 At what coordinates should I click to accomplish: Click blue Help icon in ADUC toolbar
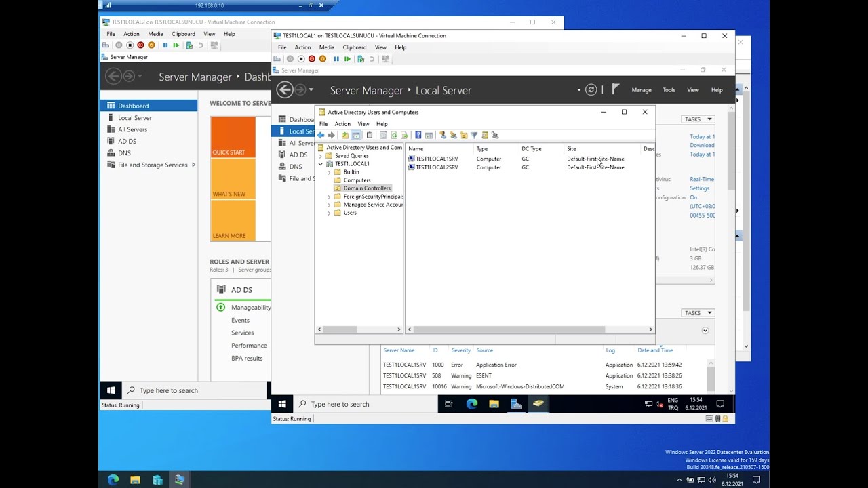point(418,135)
